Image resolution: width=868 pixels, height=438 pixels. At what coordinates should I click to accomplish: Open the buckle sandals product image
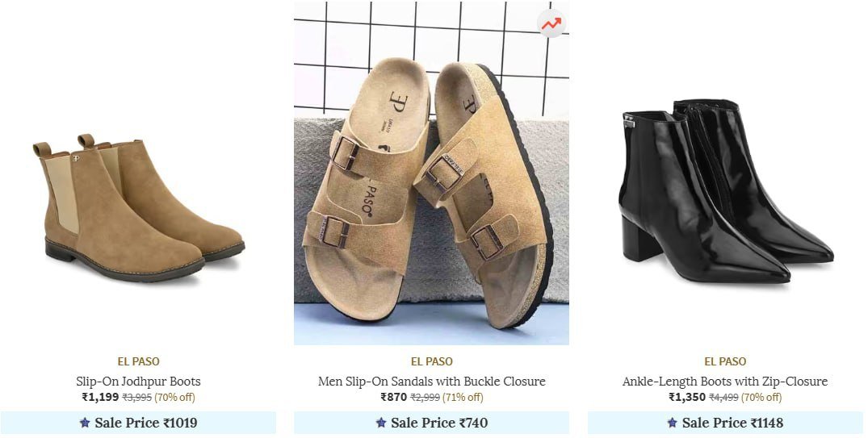point(431,173)
